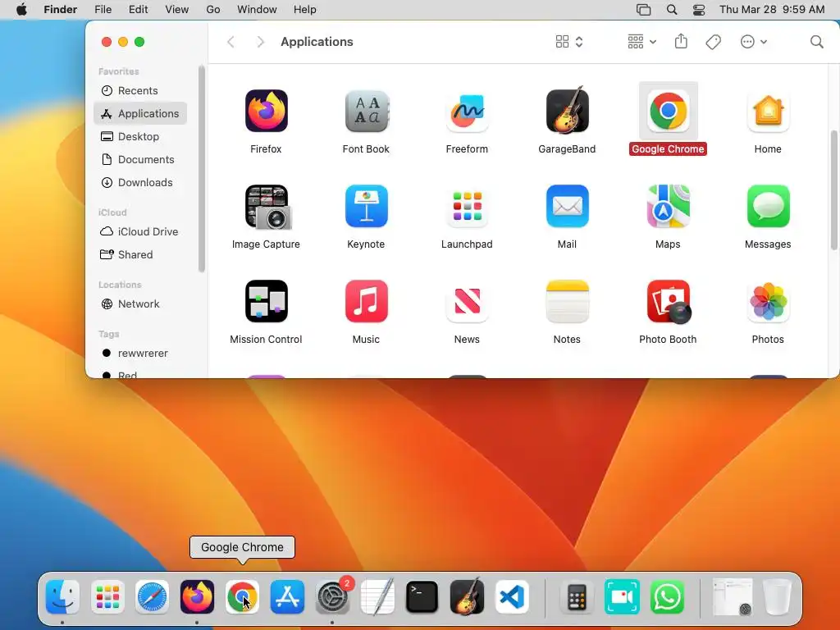
Task: Open Spotlight search in the menu bar
Action: tap(671, 10)
